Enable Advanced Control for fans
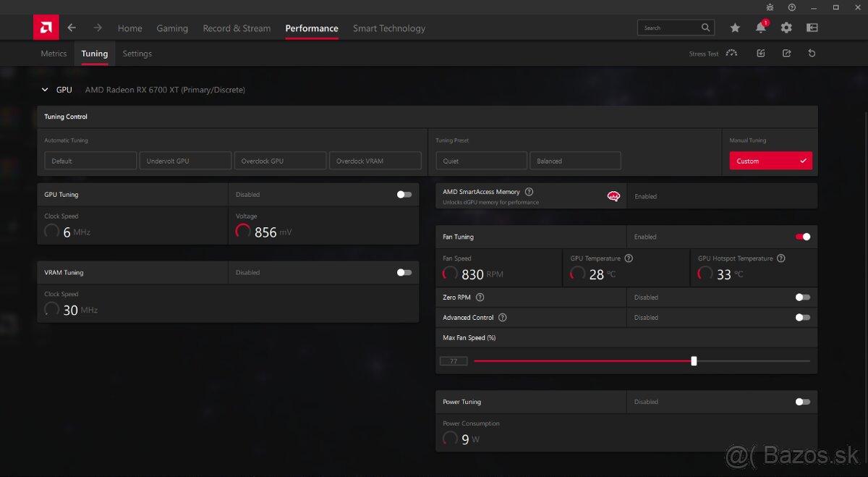Viewport: 868px width, 477px height. (x=802, y=317)
